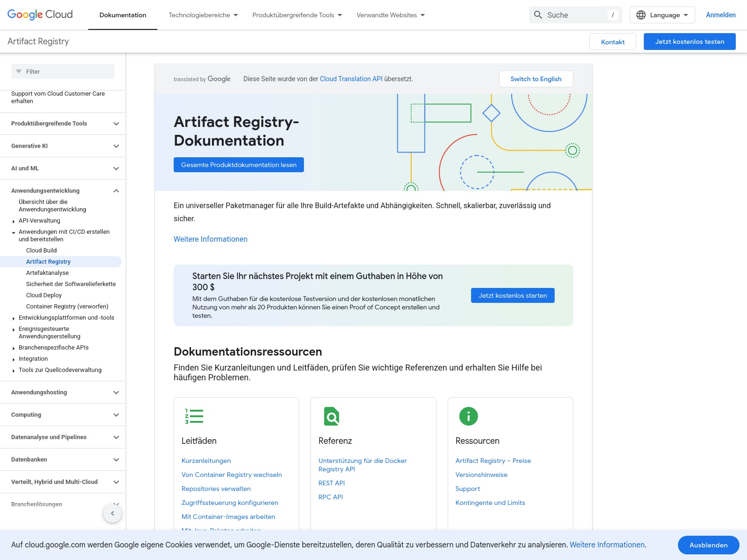
Task: Expand Ereignisgesteuerte Anwendungserstellung arrow
Action: 14,329
